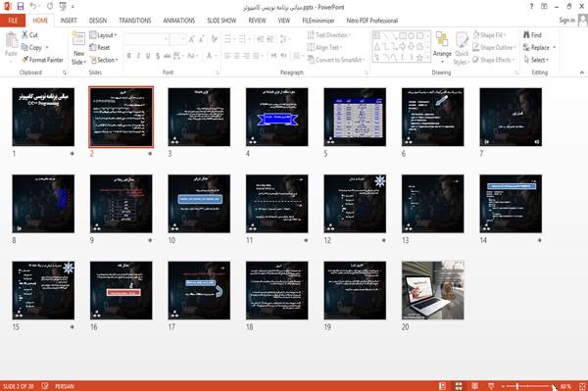Click the Save icon in quick access toolbar
Screen dimensions: 588x391
pos(21,7)
